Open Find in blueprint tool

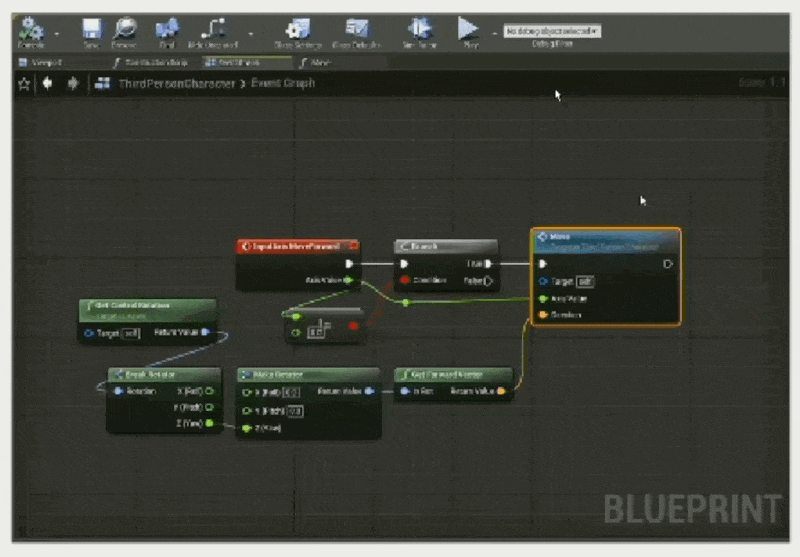(x=167, y=30)
